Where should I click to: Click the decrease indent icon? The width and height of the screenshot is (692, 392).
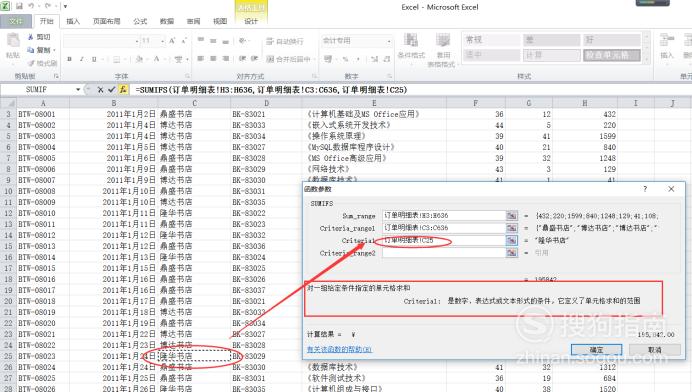[x=242, y=58]
